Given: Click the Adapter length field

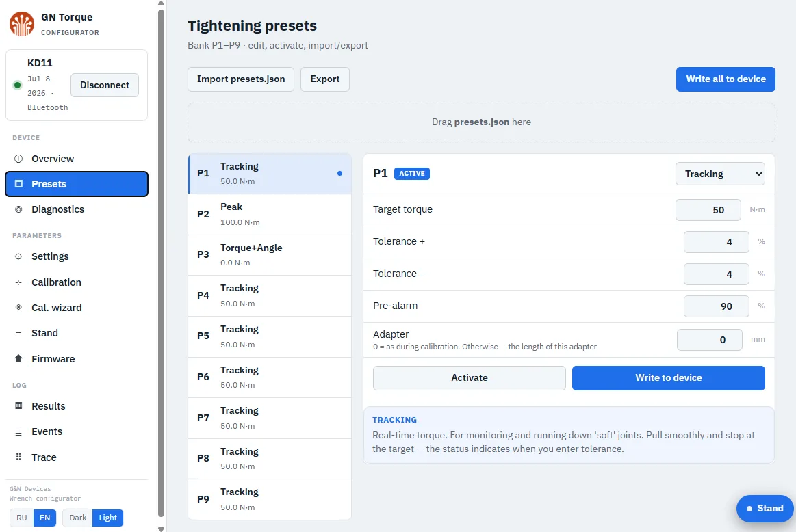Looking at the screenshot, I should point(709,340).
